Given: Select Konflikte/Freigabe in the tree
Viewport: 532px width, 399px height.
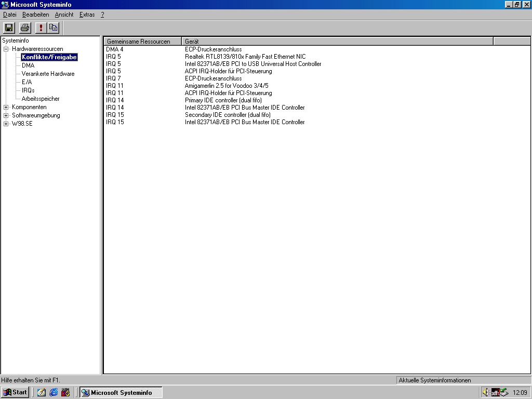Looking at the screenshot, I should (x=49, y=57).
